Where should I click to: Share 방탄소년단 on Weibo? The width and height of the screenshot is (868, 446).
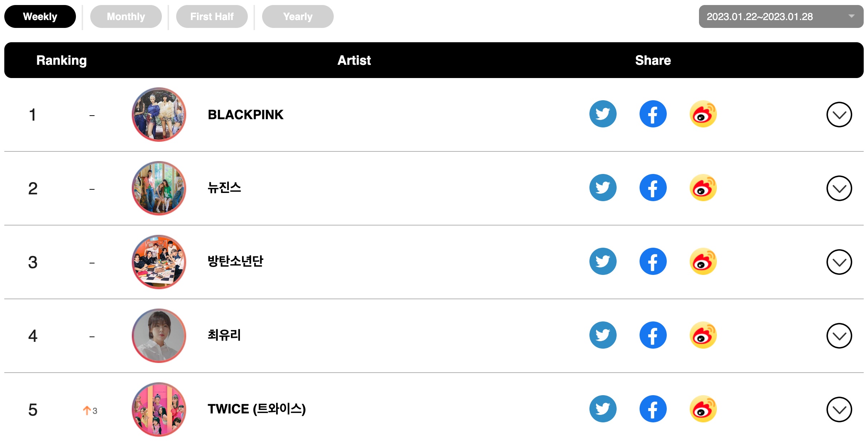pos(703,261)
